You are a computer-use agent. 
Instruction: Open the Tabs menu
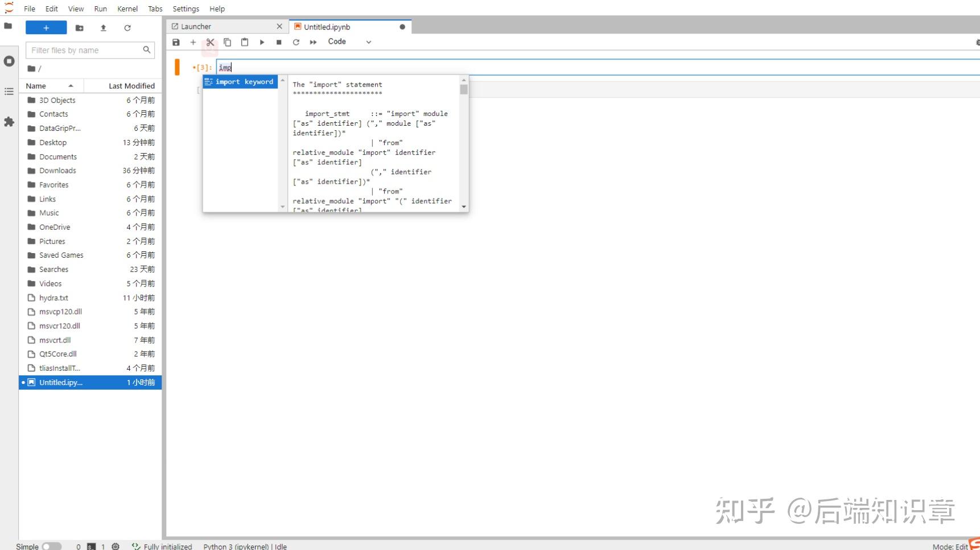coord(155,9)
